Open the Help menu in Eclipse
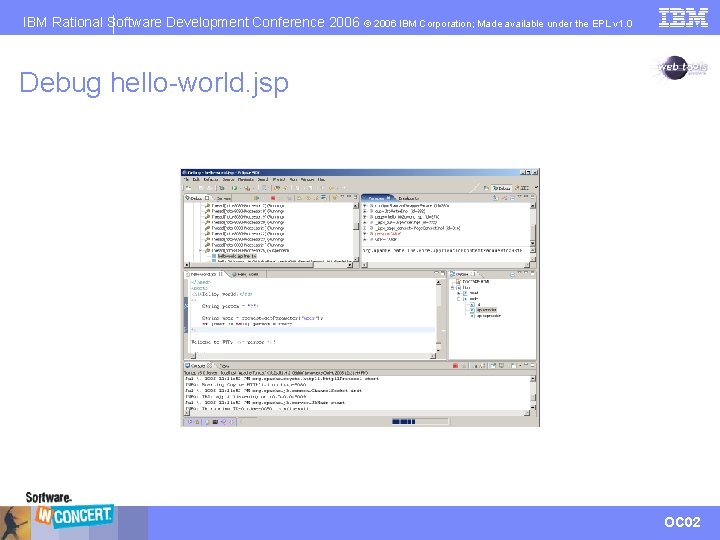The image size is (720, 540). (x=321, y=180)
